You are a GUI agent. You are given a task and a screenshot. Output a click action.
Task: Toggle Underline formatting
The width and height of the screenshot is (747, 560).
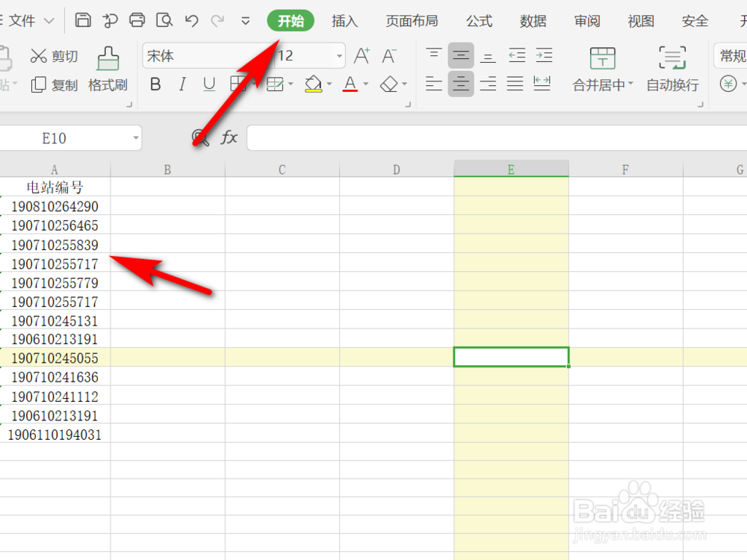point(209,84)
